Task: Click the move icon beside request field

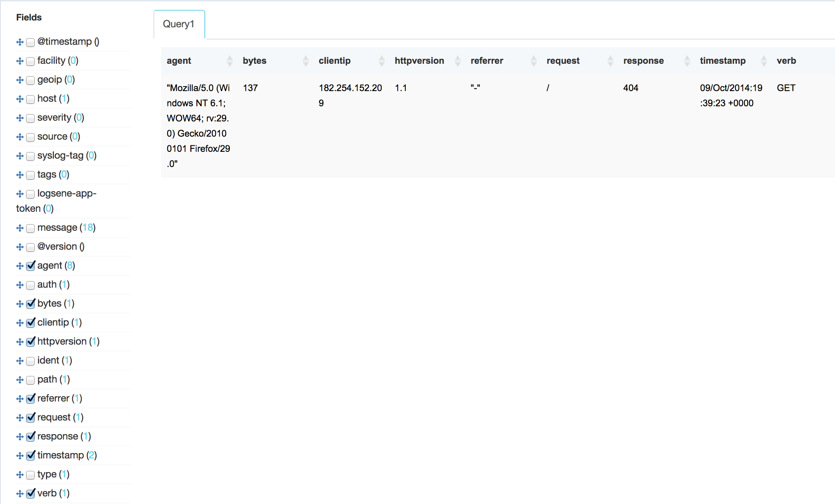Action: pyautogui.click(x=20, y=417)
